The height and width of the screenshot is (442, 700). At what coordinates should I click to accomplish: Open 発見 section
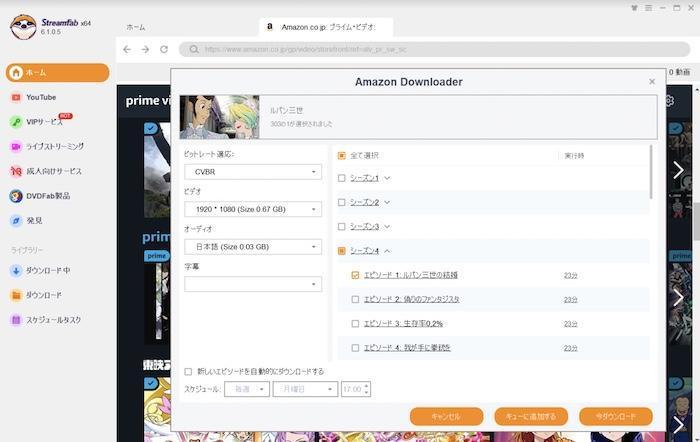tap(27, 220)
